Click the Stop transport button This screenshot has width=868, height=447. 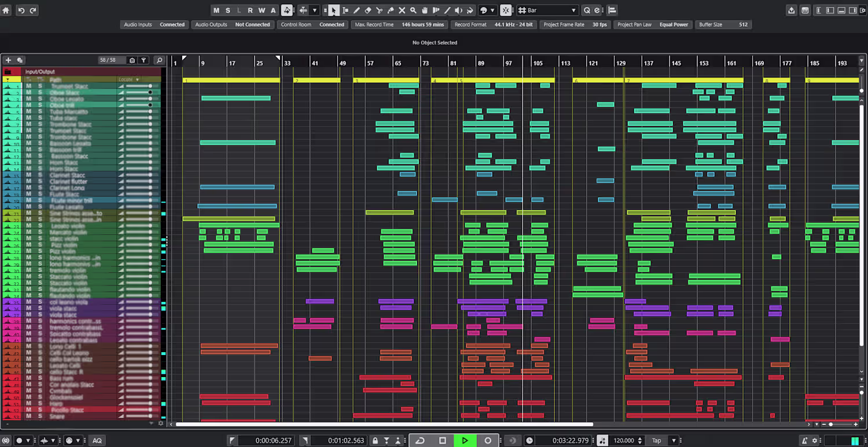pyautogui.click(x=443, y=441)
